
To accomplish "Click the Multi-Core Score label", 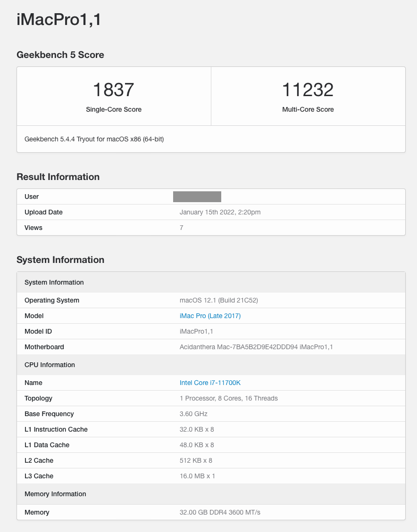I will click(x=308, y=110).
